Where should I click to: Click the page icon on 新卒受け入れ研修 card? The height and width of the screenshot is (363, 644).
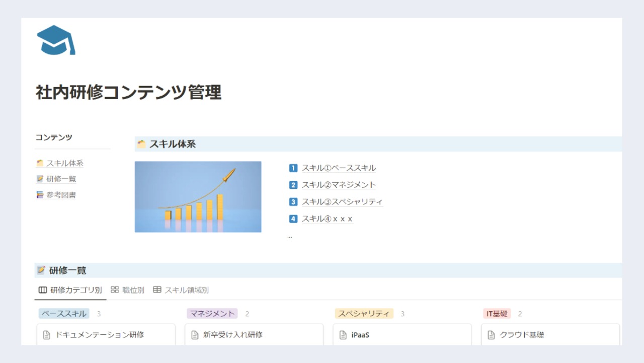click(195, 335)
